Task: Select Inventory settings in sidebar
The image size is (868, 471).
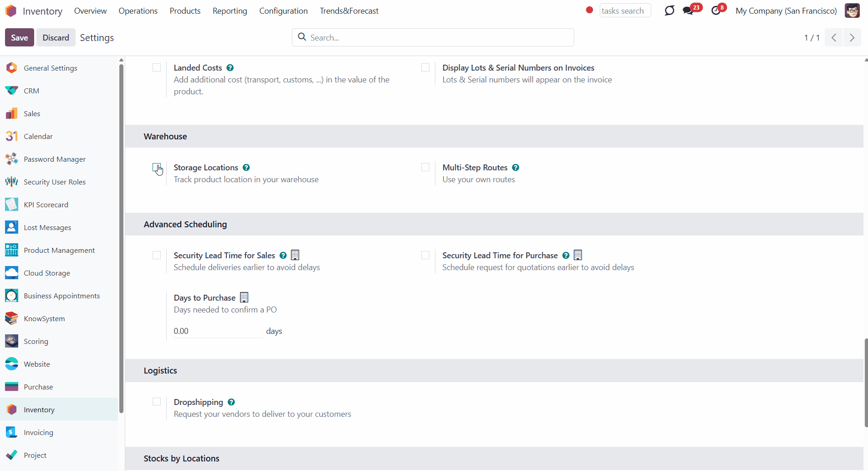Action: pyautogui.click(x=59, y=410)
